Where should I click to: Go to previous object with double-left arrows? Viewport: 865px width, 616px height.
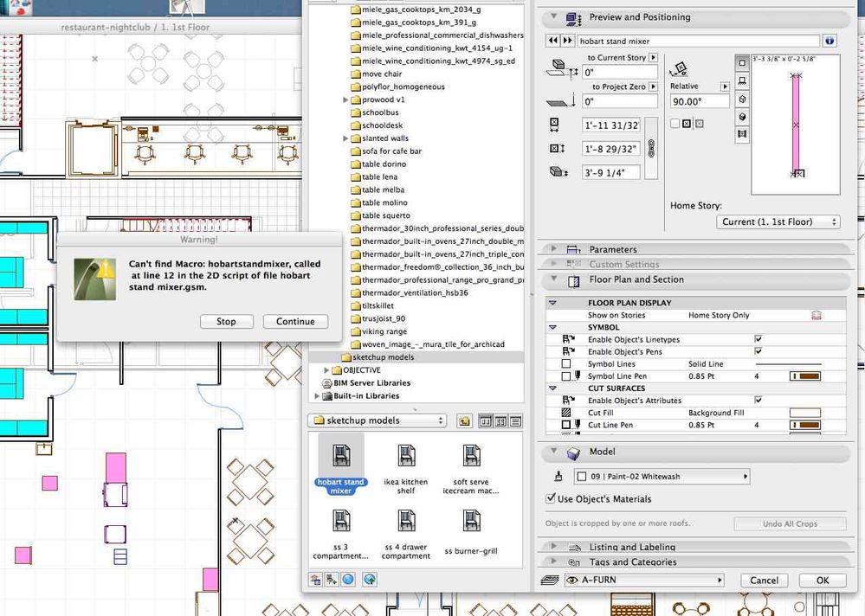tap(552, 41)
